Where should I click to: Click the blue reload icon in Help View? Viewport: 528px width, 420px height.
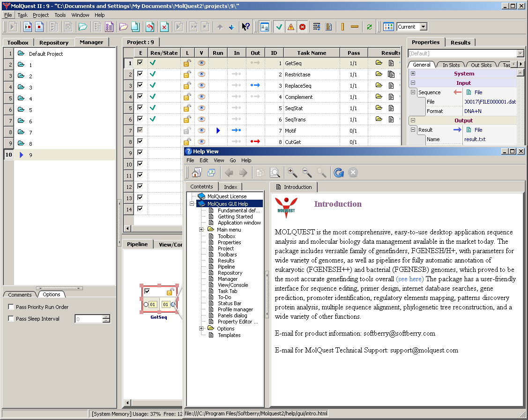tap(339, 173)
